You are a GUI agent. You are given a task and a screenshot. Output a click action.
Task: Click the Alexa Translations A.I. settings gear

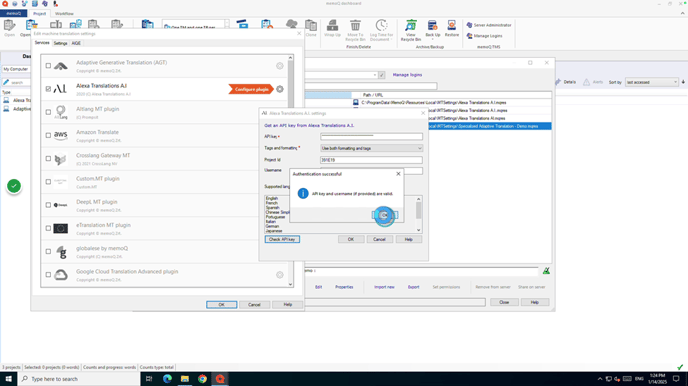pyautogui.click(x=280, y=89)
